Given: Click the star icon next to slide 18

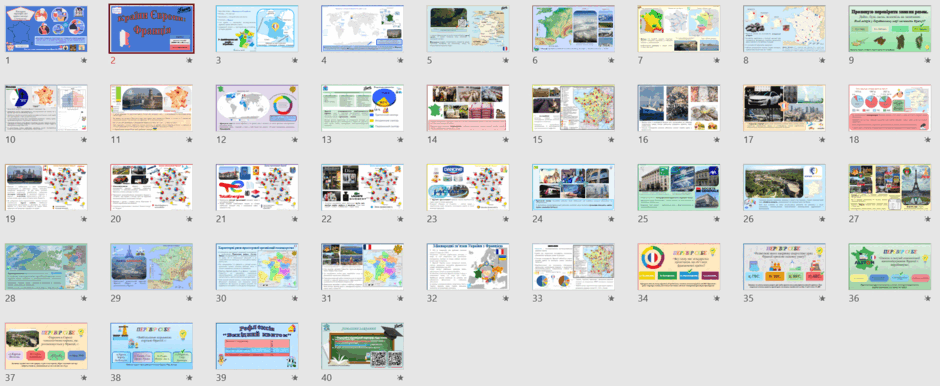Looking at the screenshot, I should pos(927,140).
